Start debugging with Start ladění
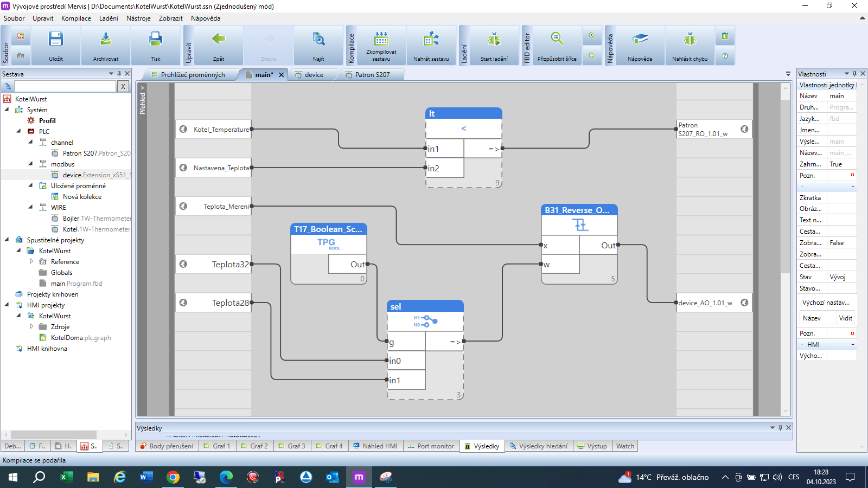 (494, 40)
